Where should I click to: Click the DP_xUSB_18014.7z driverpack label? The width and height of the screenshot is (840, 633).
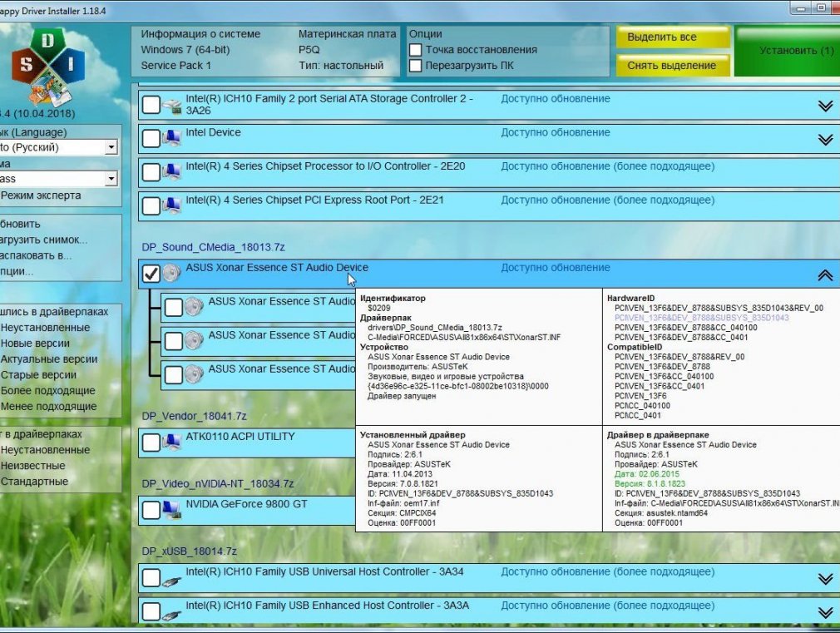click(x=189, y=551)
